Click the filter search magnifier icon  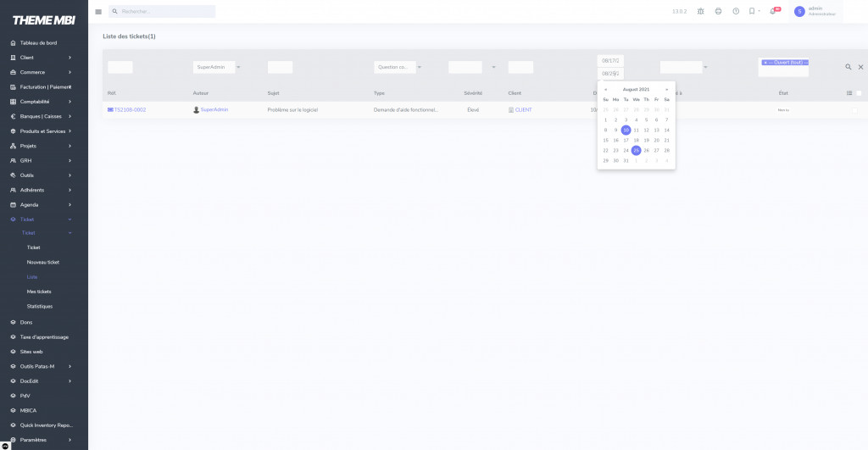[848, 67]
